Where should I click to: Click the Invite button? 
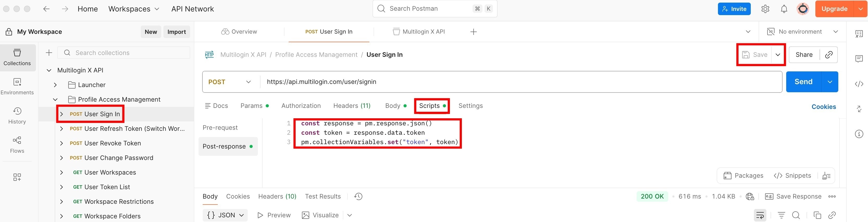[x=734, y=9]
